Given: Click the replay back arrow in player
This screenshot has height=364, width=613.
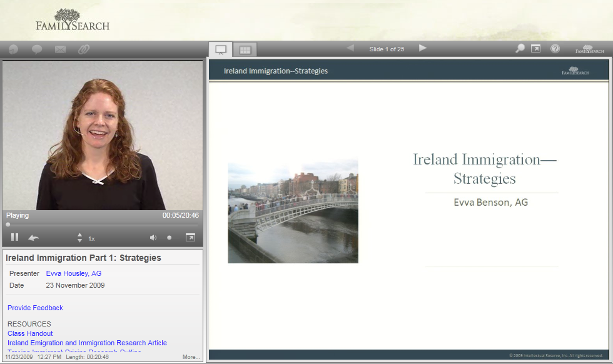Looking at the screenshot, I should tap(33, 238).
